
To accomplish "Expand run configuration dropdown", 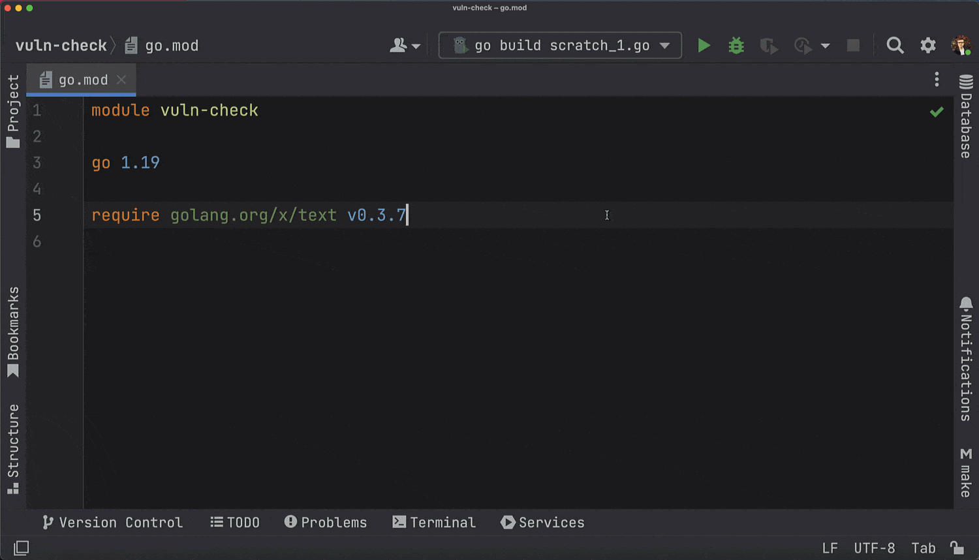I will click(664, 46).
